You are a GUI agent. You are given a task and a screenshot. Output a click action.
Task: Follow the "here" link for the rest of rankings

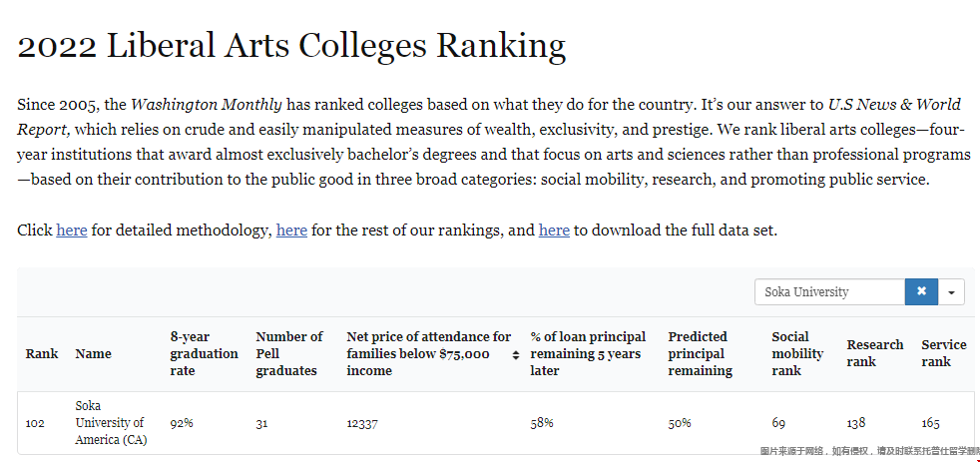tap(291, 231)
